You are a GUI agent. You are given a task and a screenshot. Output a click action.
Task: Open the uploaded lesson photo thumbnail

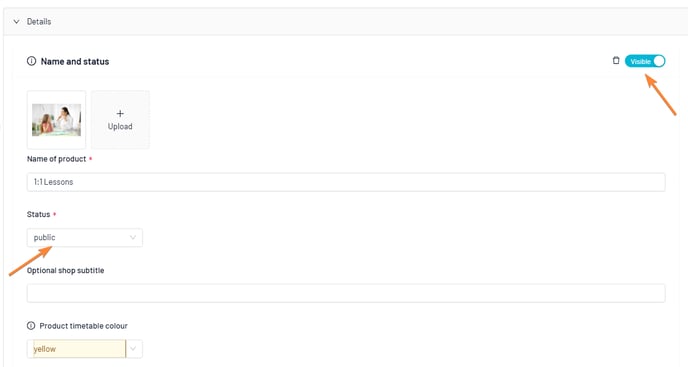point(57,120)
